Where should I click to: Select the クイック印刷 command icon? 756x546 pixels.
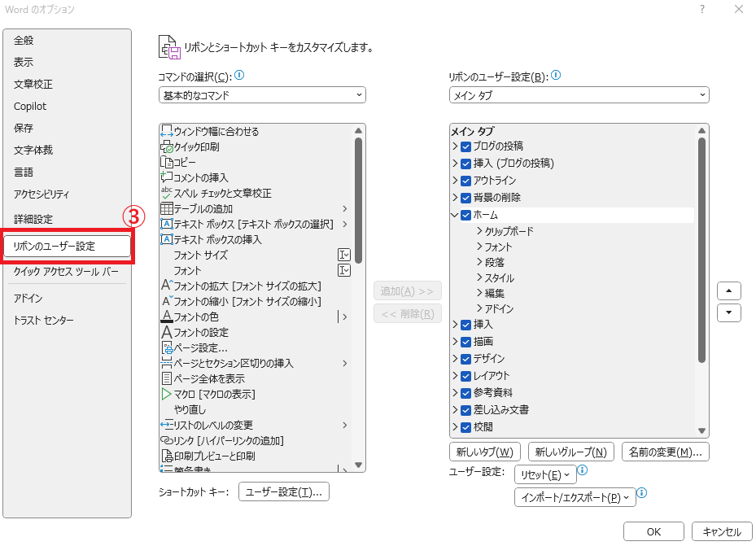166,147
